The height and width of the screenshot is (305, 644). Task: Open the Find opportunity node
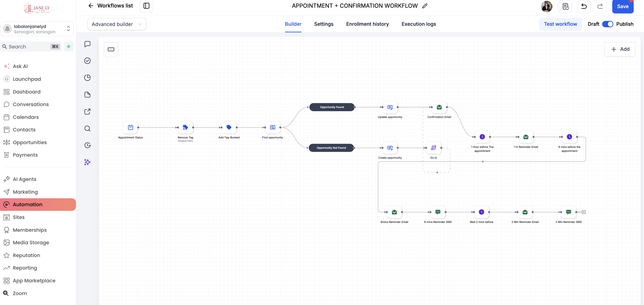272,127
